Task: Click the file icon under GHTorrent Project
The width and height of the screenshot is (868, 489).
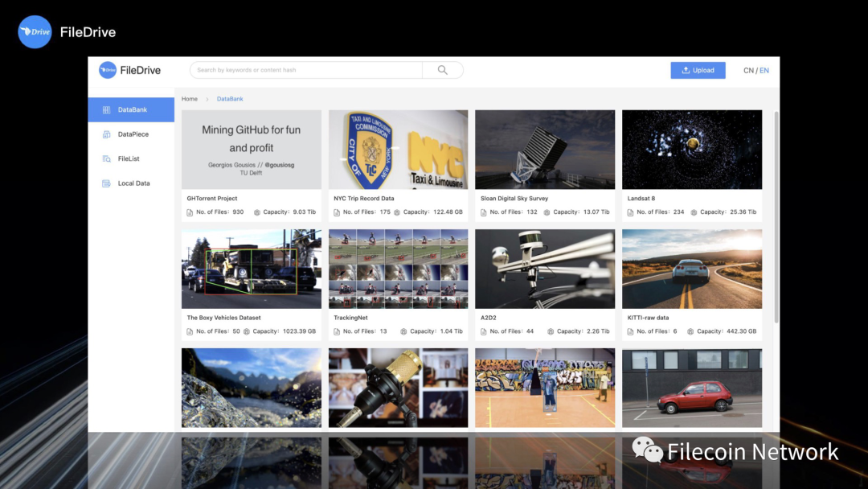Action: (x=190, y=212)
